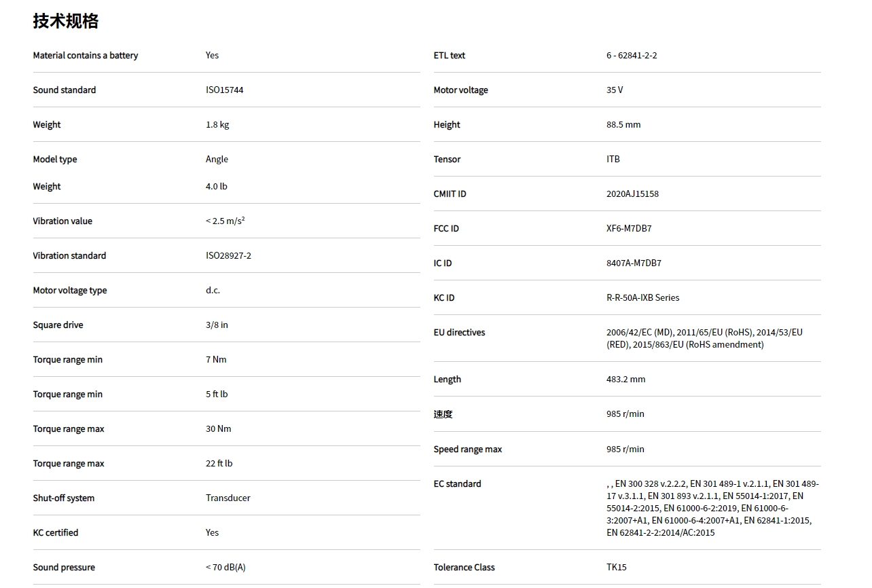Select the Transducer shut-off system value

(x=228, y=498)
